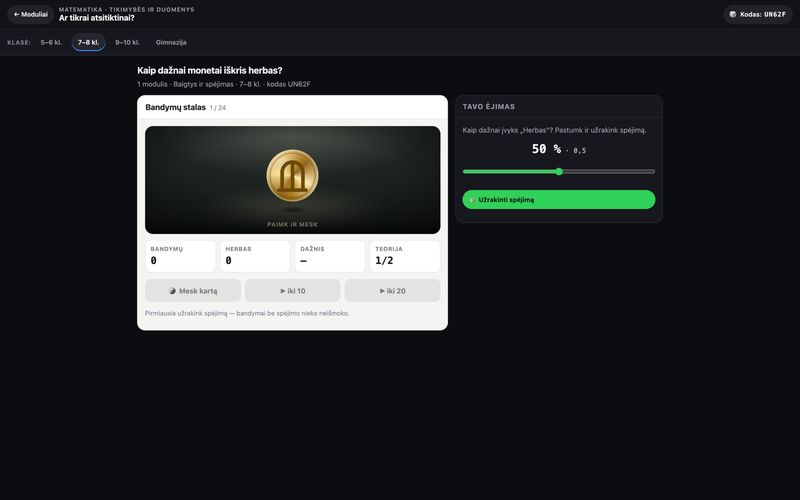Click the Paimk ir mesk label
This screenshot has height=500, width=800.
(x=292, y=224)
